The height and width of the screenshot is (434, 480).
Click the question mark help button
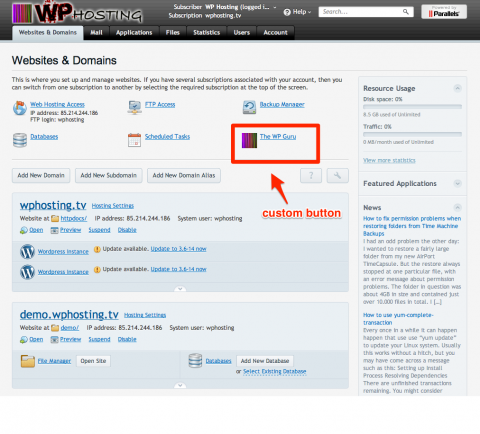coord(311,175)
